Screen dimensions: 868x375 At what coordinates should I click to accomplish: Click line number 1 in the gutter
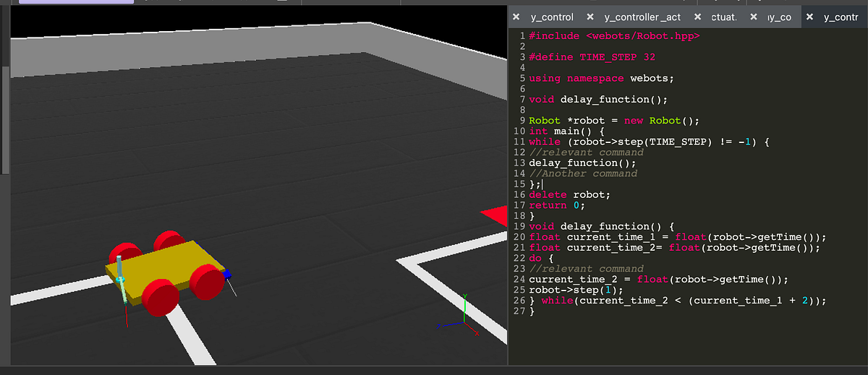click(x=522, y=35)
